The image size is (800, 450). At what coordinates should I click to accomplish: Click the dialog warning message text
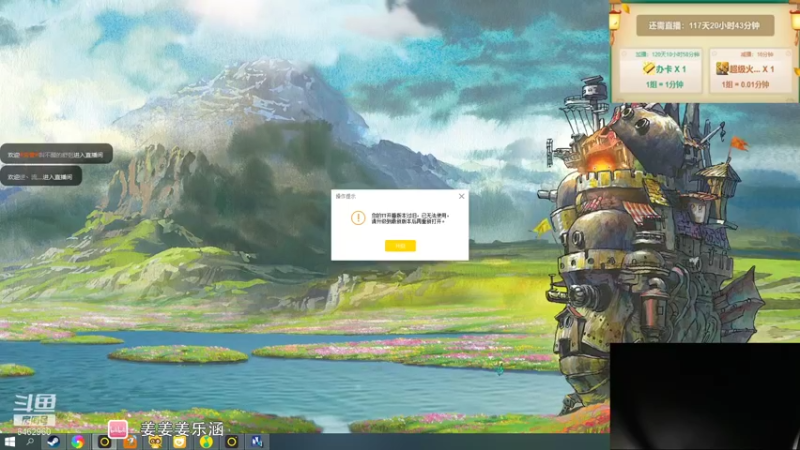tap(410, 218)
